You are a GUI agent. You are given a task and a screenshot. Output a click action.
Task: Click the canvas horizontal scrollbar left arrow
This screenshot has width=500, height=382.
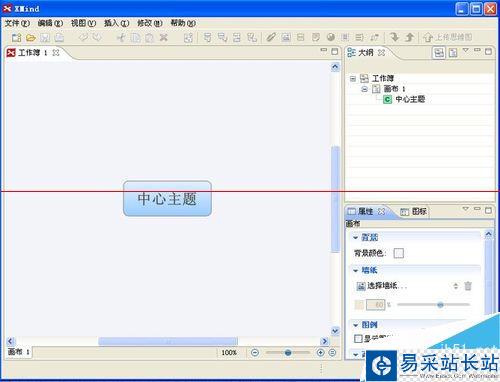11,341
